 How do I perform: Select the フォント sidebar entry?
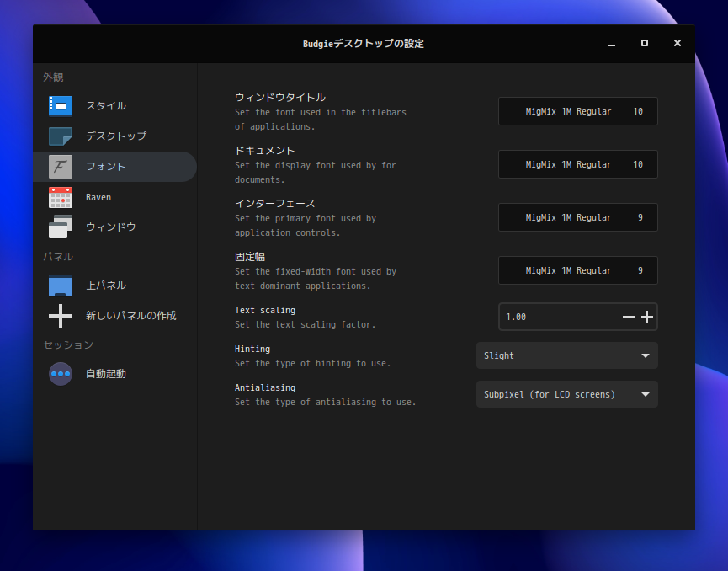click(x=114, y=167)
